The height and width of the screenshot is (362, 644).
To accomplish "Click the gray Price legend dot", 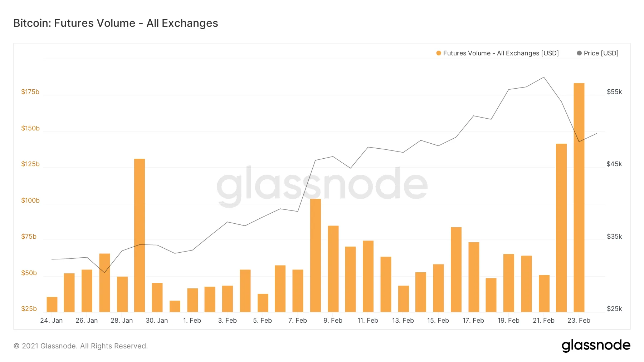I will point(579,53).
